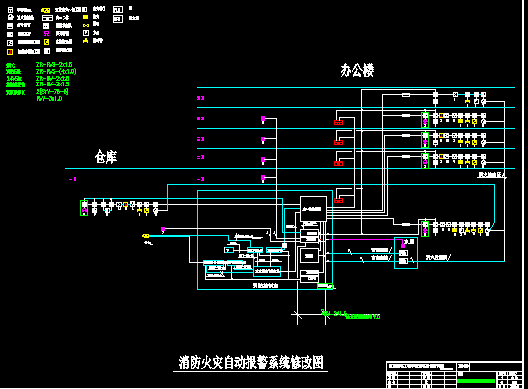Viewport: 528px width, 389px height.
Task: Click the green bar in the title block
Action: pyautogui.click(x=476, y=381)
